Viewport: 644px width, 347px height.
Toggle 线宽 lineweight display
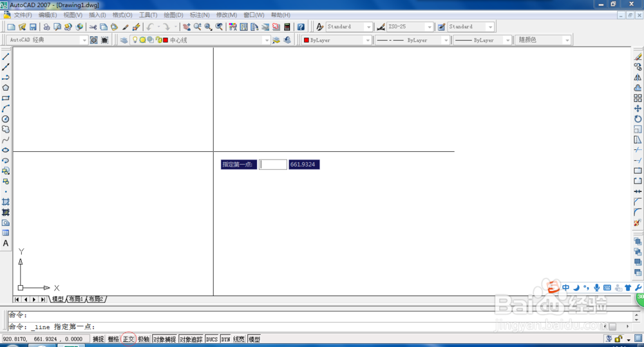pyautogui.click(x=239, y=339)
